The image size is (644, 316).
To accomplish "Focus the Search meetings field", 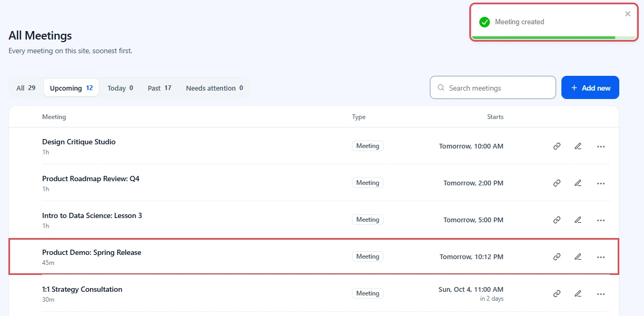I will pyautogui.click(x=493, y=87).
